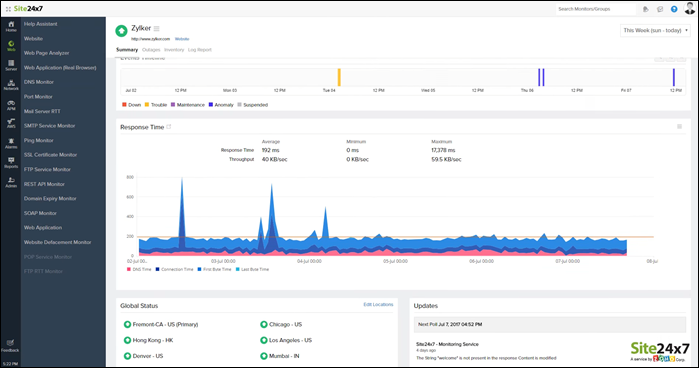Click Los Angeles location status icon

[263, 340]
